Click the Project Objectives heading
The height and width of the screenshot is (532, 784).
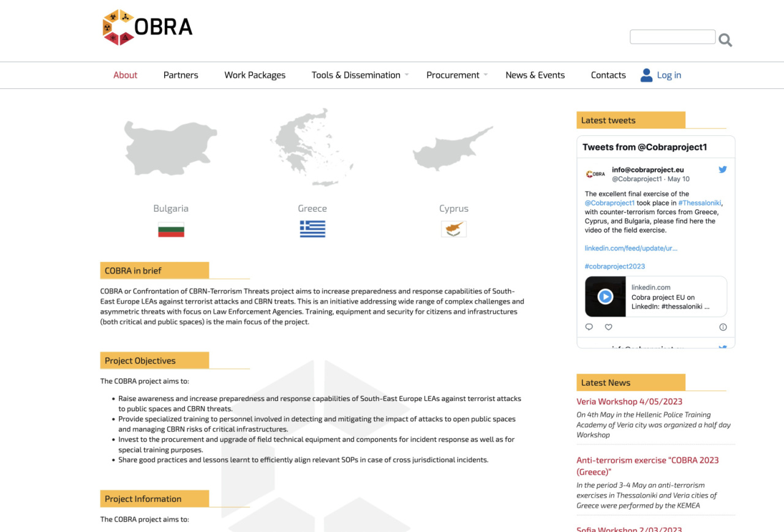pos(154,361)
